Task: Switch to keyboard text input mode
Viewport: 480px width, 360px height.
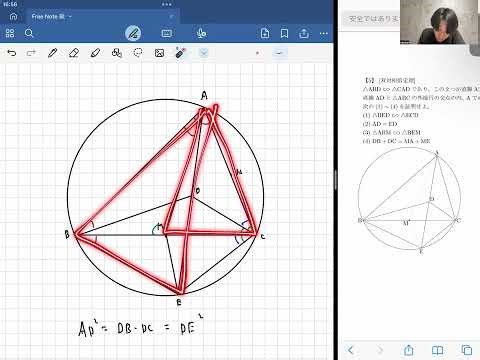Action: pyautogui.click(x=167, y=33)
